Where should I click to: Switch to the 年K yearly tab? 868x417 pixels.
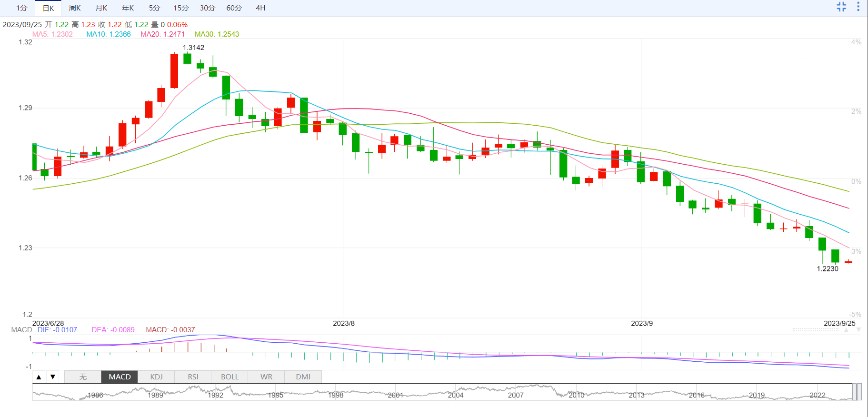pyautogui.click(x=128, y=8)
